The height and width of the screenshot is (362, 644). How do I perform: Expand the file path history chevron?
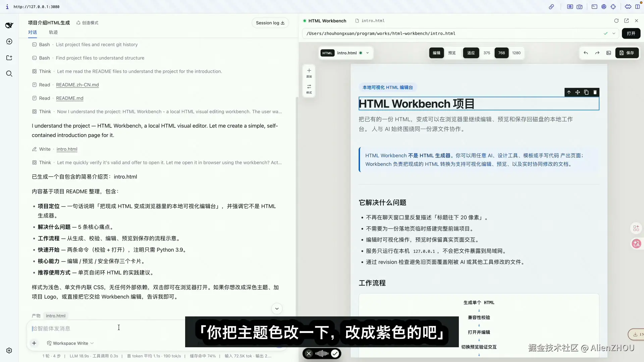[614, 34]
